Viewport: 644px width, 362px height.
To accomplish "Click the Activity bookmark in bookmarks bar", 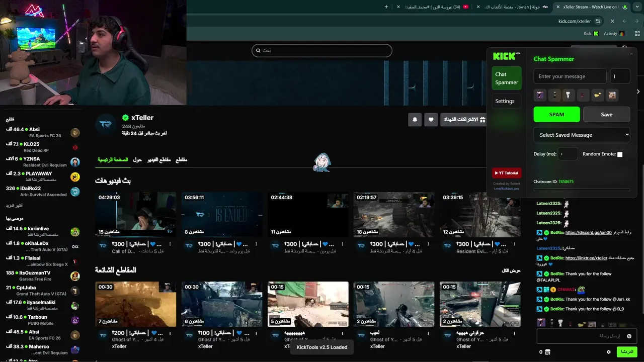I will (614, 34).
